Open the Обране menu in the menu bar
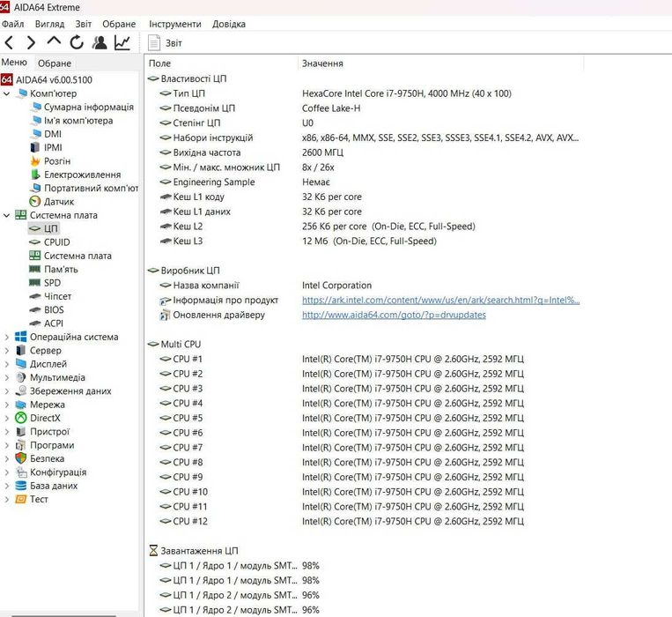The height and width of the screenshot is (617, 672). (119, 24)
